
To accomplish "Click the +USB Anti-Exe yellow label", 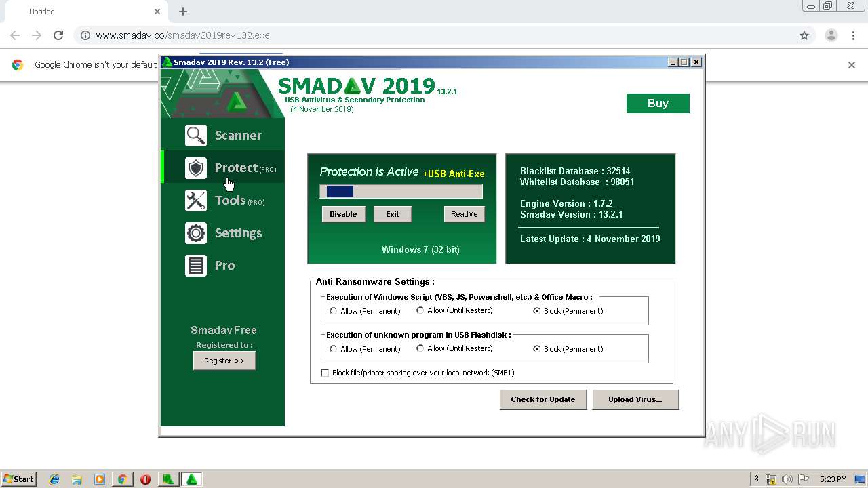I will [x=454, y=174].
